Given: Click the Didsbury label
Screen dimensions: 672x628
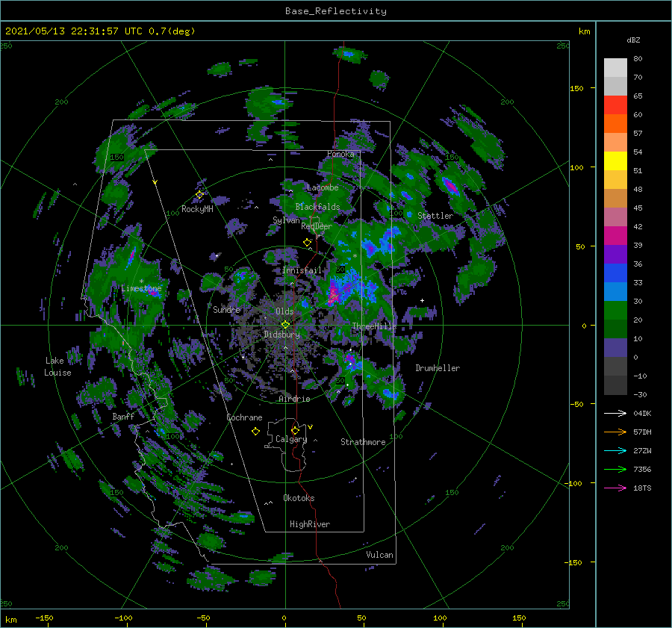Looking at the screenshot, I should (281, 335).
